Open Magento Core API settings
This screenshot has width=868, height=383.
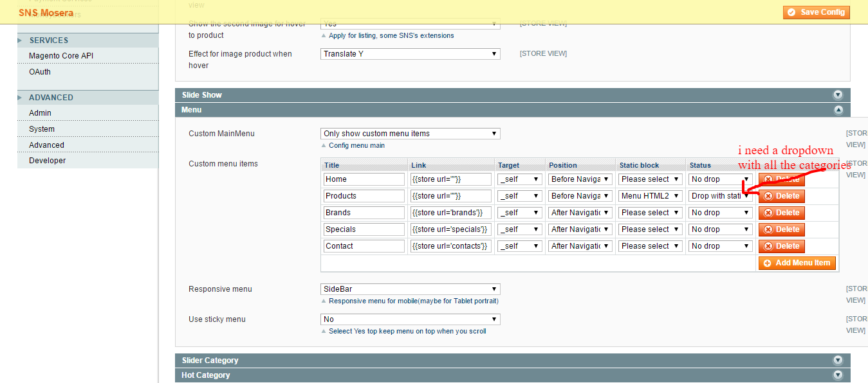point(61,56)
